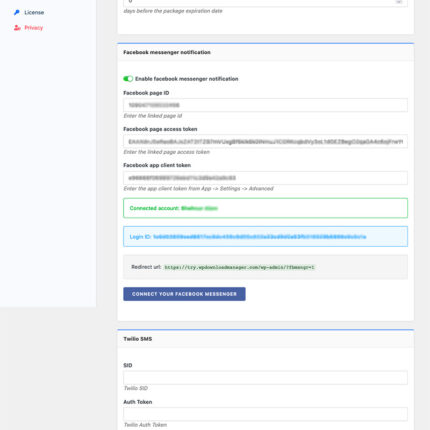The image size is (430, 430).
Task: Click the Enable facebook messenger notification label
Action: pos(187,79)
